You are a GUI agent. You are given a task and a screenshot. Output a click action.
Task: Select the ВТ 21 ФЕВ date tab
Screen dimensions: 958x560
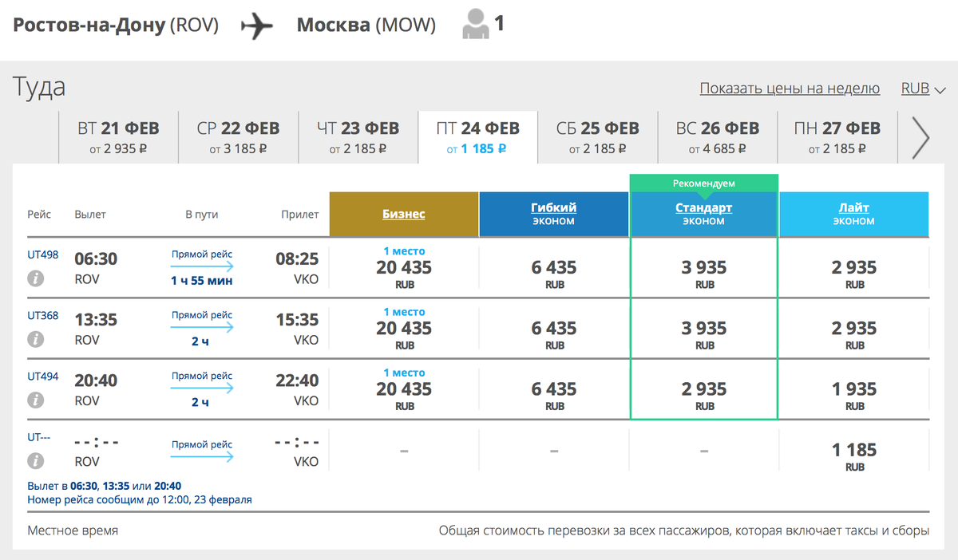click(118, 137)
